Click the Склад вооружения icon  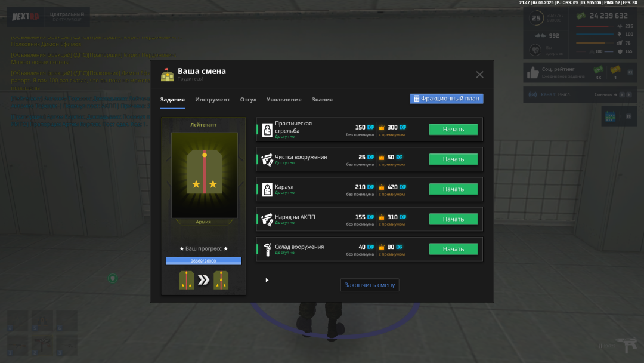click(x=267, y=250)
